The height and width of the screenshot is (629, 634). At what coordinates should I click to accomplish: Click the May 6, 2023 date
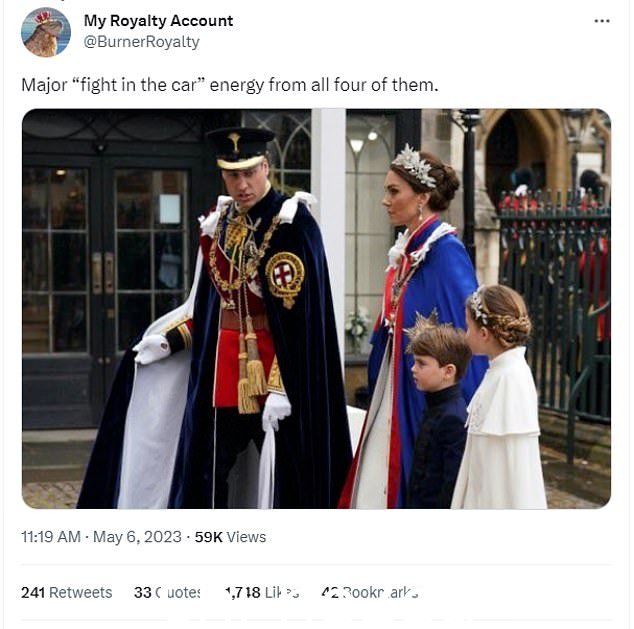137,537
